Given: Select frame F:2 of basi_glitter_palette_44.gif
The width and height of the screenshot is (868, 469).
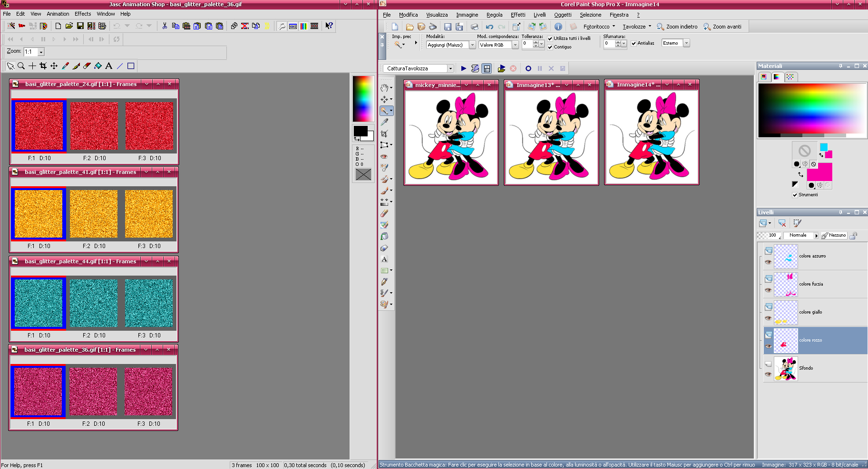Looking at the screenshot, I should [94, 303].
